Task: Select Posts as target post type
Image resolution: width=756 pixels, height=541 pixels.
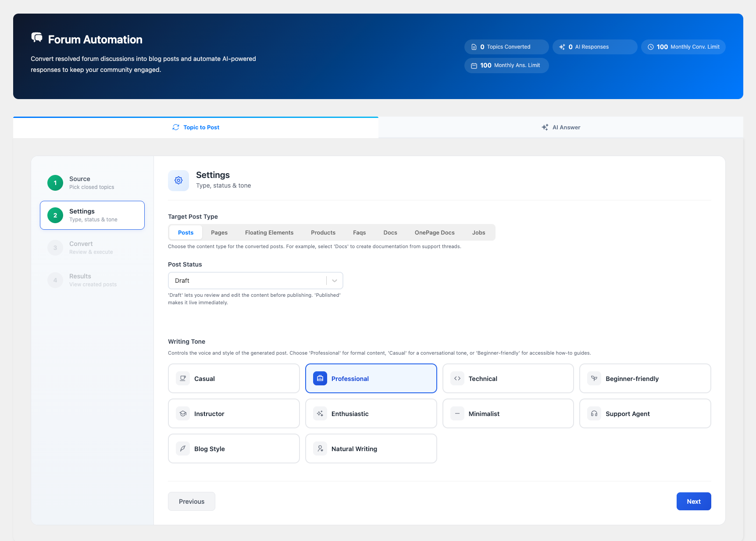Action: [185, 232]
